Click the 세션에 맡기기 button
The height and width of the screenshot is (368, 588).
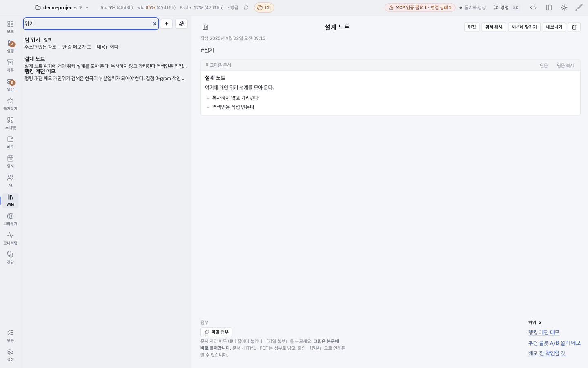click(524, 27)
